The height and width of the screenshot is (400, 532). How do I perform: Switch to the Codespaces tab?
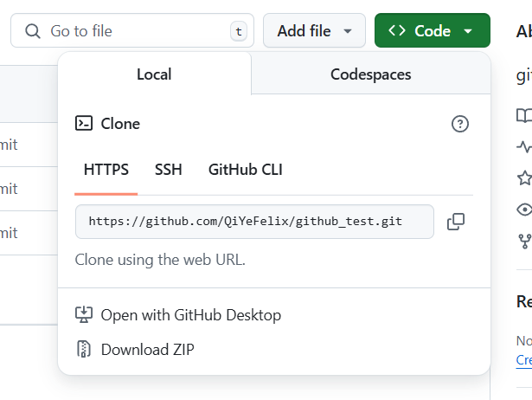point(371,74)
